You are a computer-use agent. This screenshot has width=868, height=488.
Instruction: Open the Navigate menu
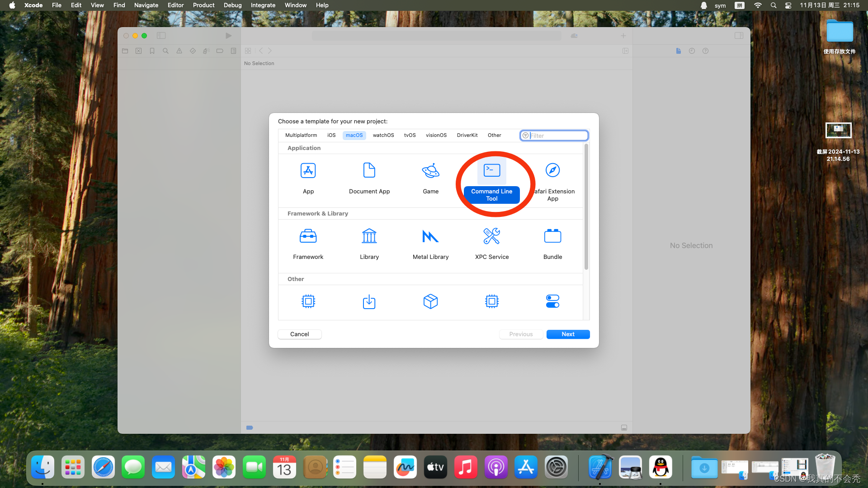[146, 5]
